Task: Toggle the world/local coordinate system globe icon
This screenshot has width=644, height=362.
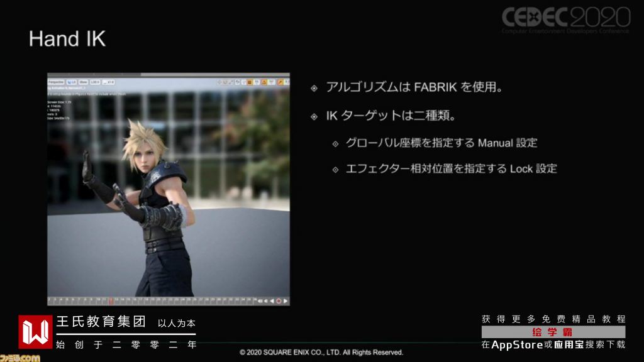Action: click(x=237, y=82)
